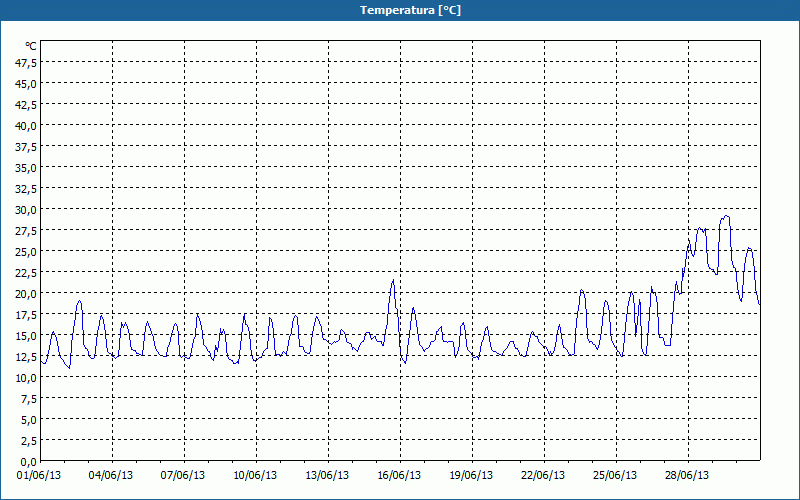Click the 30,0 y-axis label
The image size is (800, 500).
tap(26, 210)
